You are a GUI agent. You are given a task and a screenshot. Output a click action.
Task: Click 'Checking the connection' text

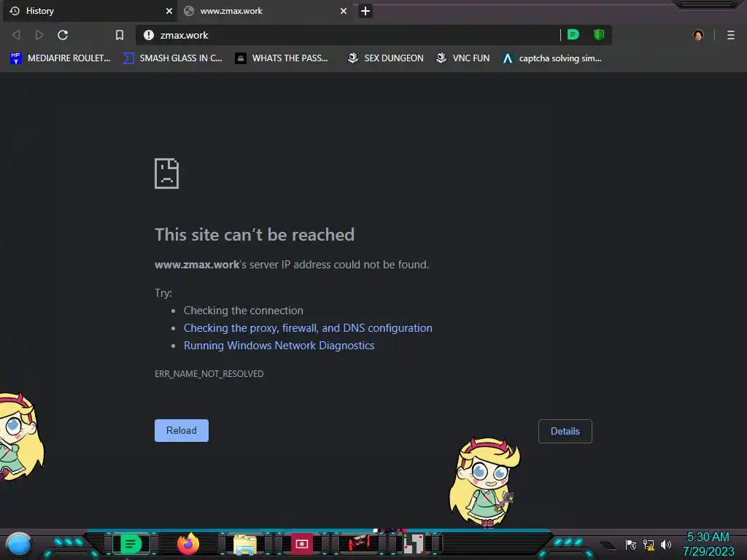point(244,311)
